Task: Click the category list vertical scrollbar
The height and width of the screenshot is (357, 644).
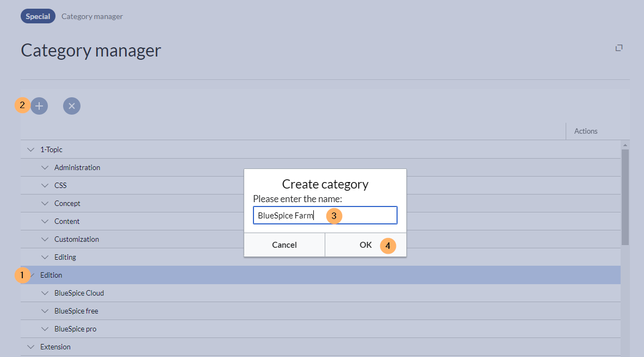Action: [x=625, y=196]
